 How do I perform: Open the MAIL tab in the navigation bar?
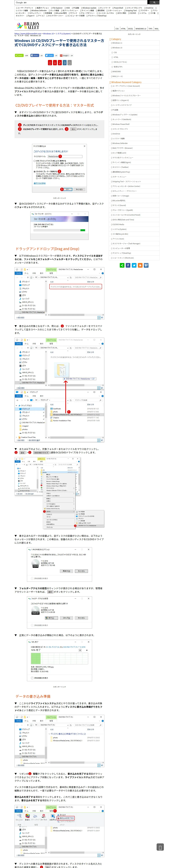tap(156, 29)
